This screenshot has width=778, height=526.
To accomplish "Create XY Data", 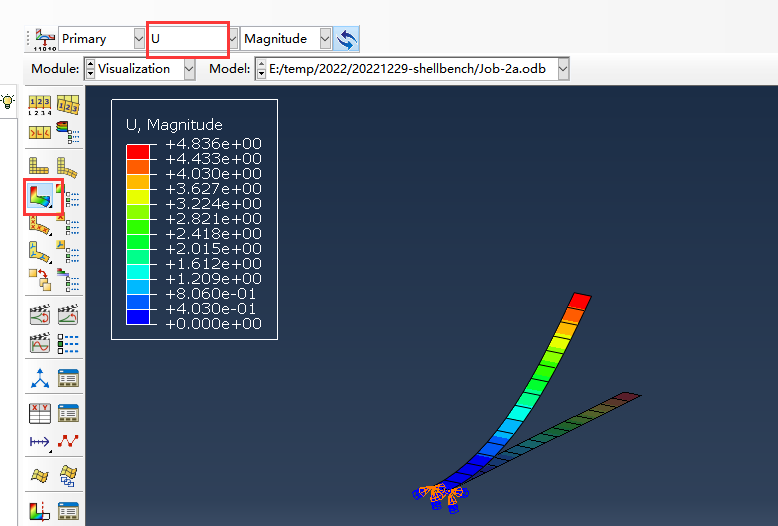I will pos(40,413).
